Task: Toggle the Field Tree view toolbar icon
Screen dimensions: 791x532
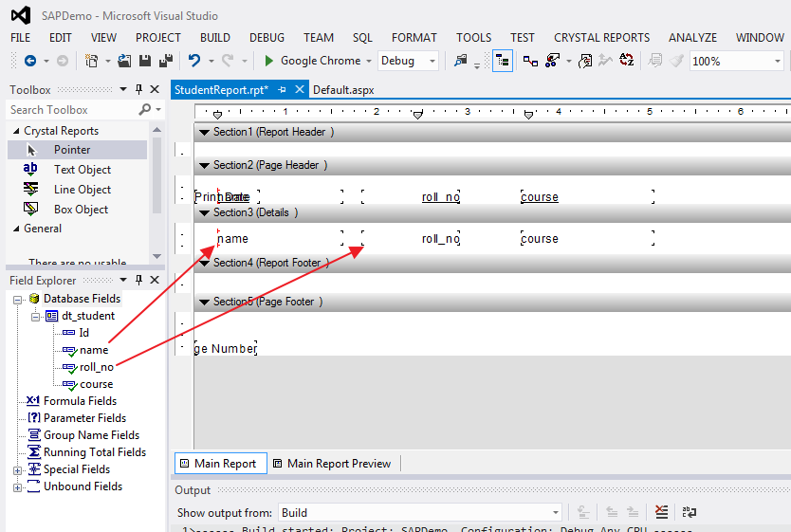Action: (503, 61)
